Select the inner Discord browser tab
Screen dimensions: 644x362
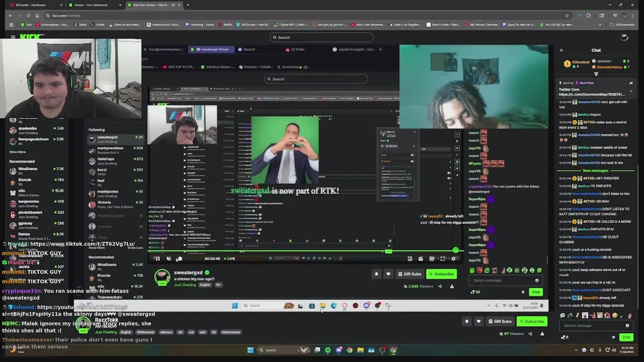[x=247, y=49]
